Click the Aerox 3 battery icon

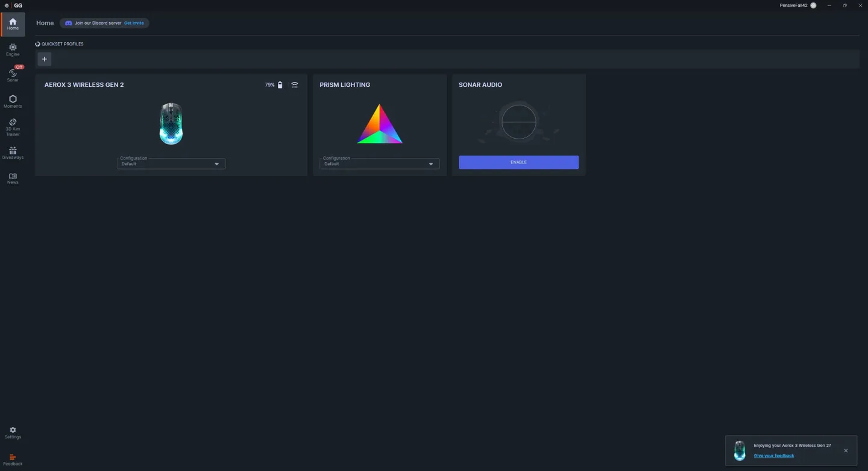[280, 85]
